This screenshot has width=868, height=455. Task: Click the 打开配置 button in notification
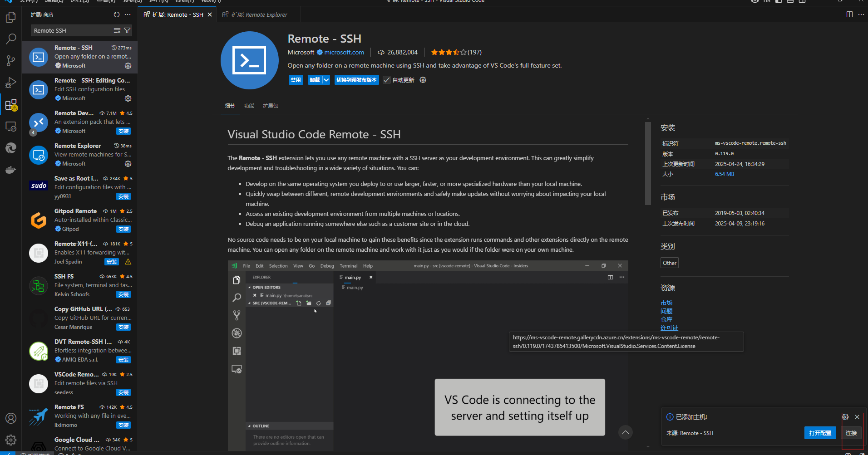[820, 433]
